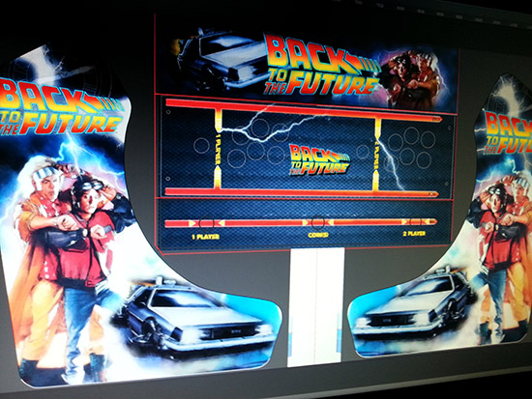Select player one joystick circle outline
This screenshot has width=532, height=399.
[x=201, y=145]
